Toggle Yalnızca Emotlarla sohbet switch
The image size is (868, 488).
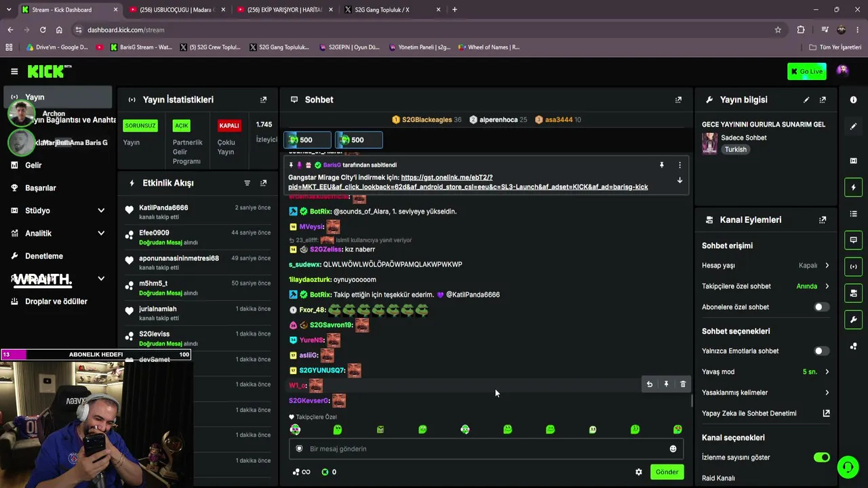tap(821, 351)
